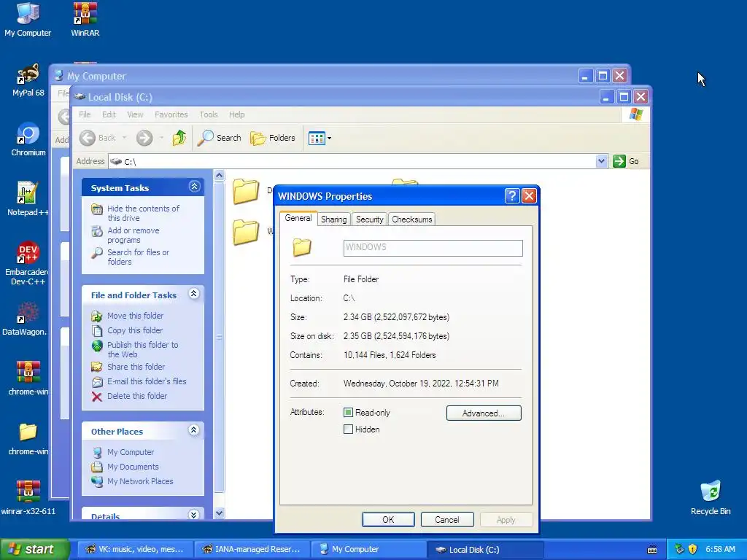Switch to My Computer taskbar button

(368, 550)
